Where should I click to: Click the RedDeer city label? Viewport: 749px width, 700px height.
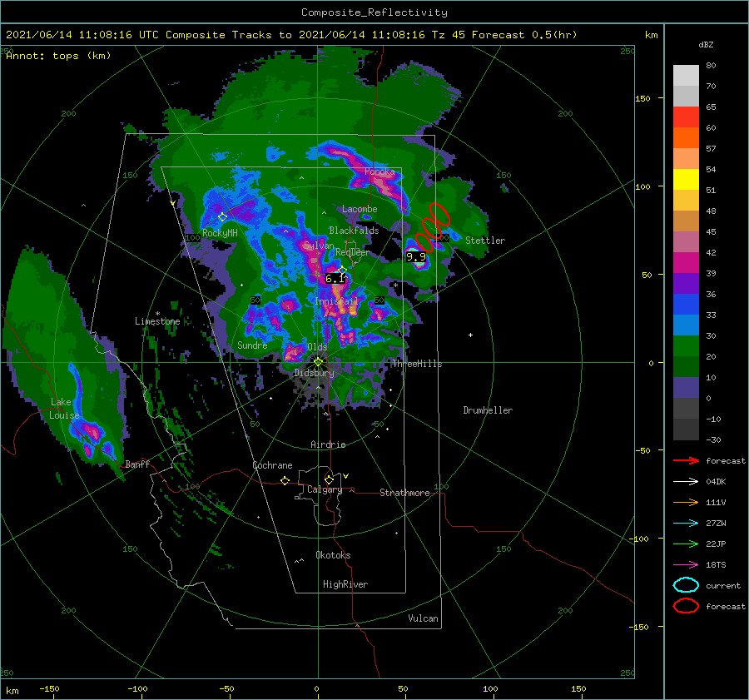[x=353, y=252]
